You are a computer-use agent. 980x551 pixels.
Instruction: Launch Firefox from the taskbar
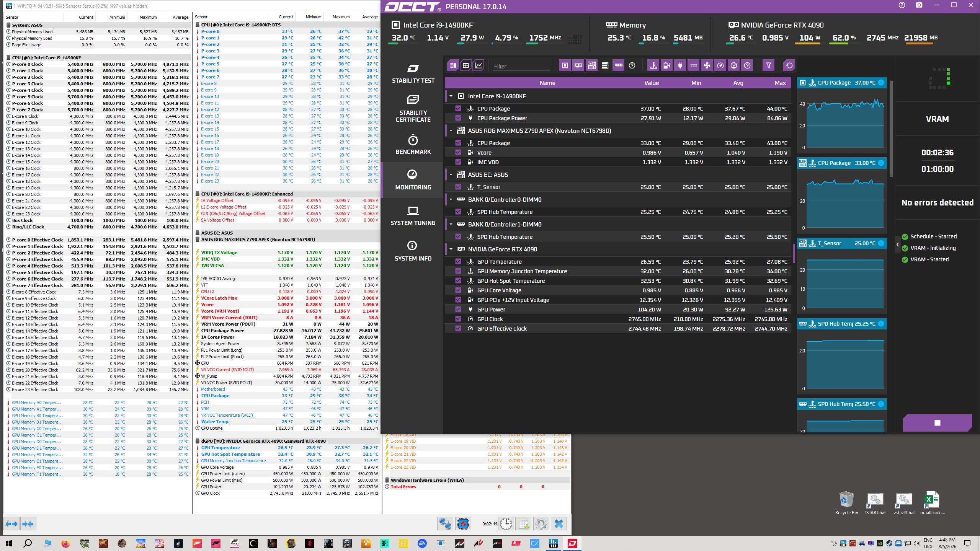pyautogui.click(x=65, y=543)
